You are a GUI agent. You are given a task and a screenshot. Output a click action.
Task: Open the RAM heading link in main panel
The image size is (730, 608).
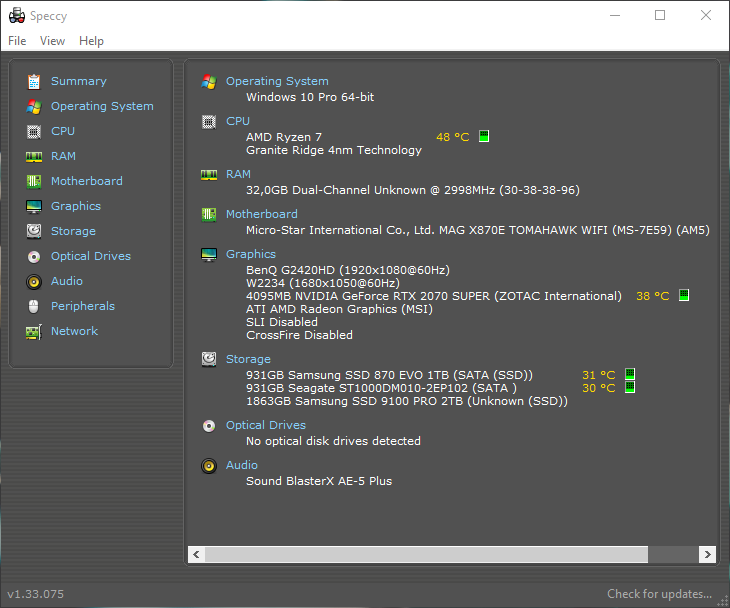point(238,174)
